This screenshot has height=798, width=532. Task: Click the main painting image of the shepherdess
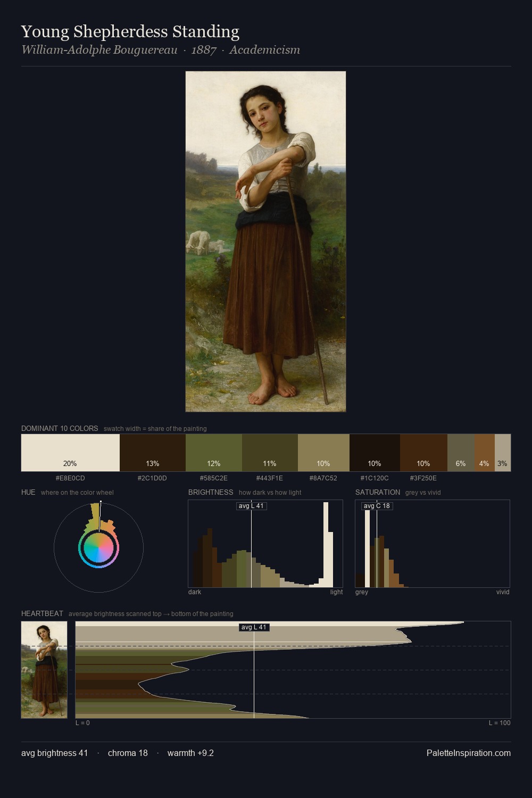[265, 242]
